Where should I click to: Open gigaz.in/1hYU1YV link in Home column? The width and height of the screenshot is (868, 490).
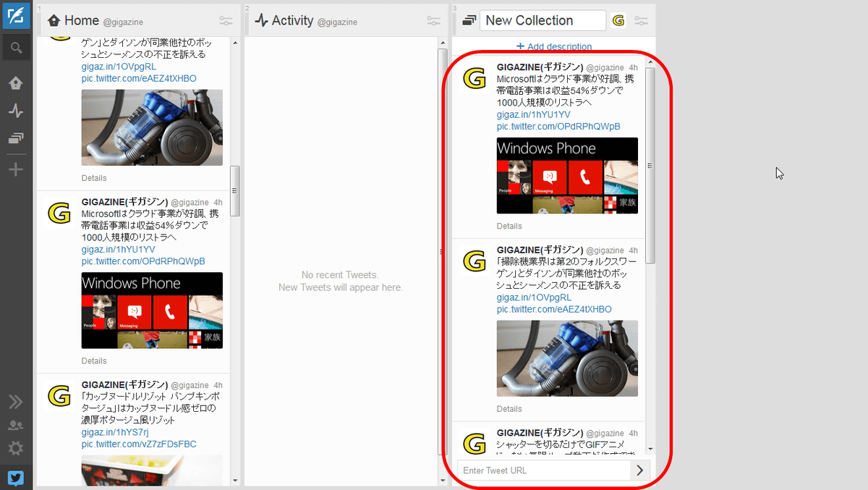118,250
